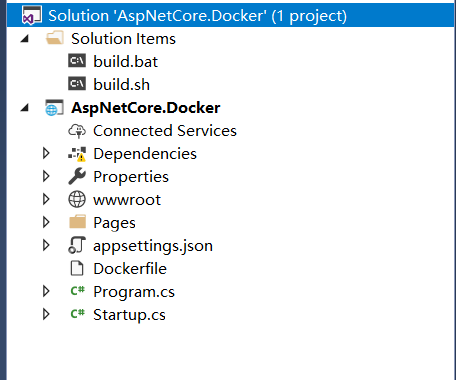Screen dimensions: 456x380
Task: Expand the Startup.cs node
Action: [46, 314]
